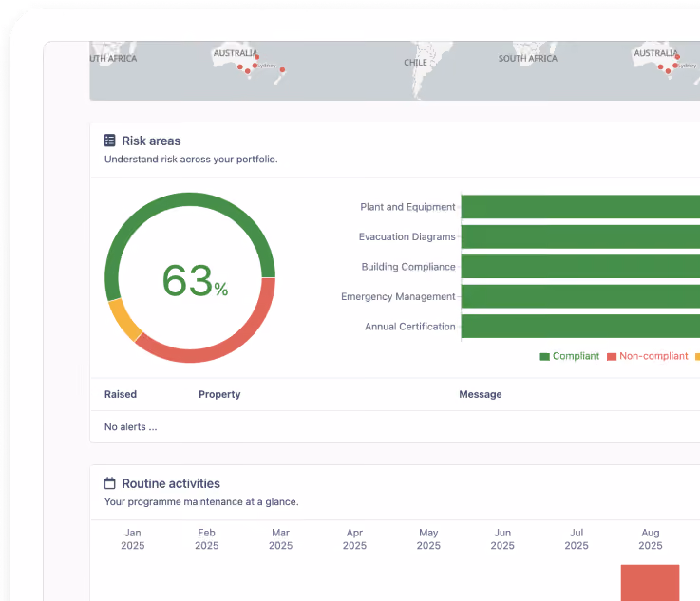Click the CHILE label on the map

pos(416,63)
